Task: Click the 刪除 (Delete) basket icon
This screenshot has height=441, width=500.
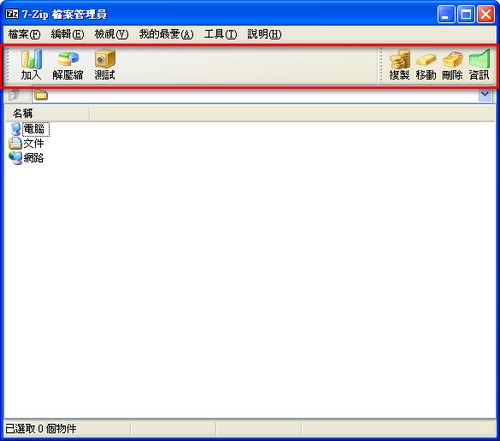Action: click(453, 59)
